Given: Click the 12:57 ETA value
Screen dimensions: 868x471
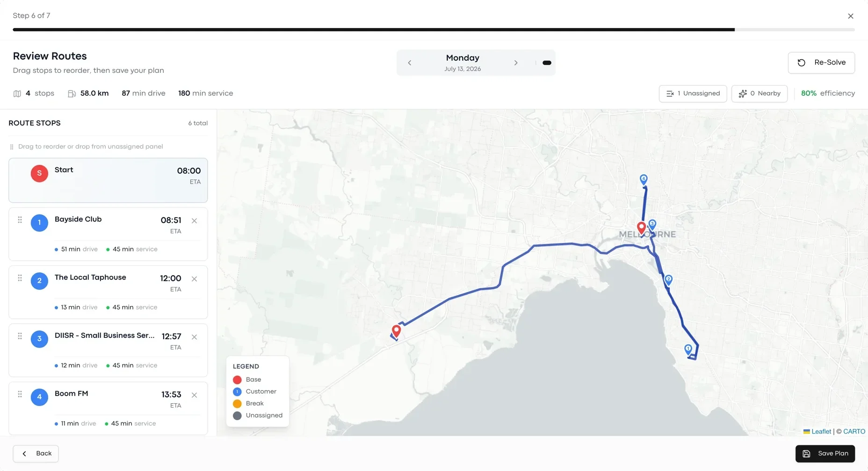Looking at the screenshot, I should [x=171, y=336].
